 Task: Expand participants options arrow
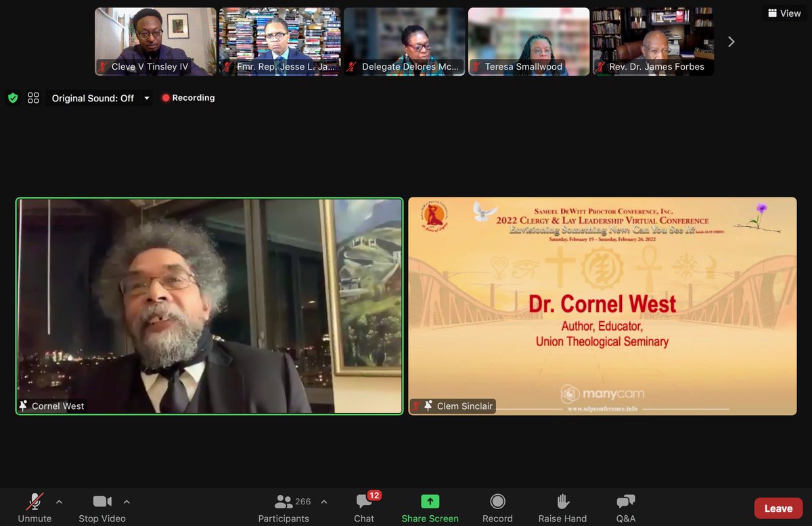323,502
